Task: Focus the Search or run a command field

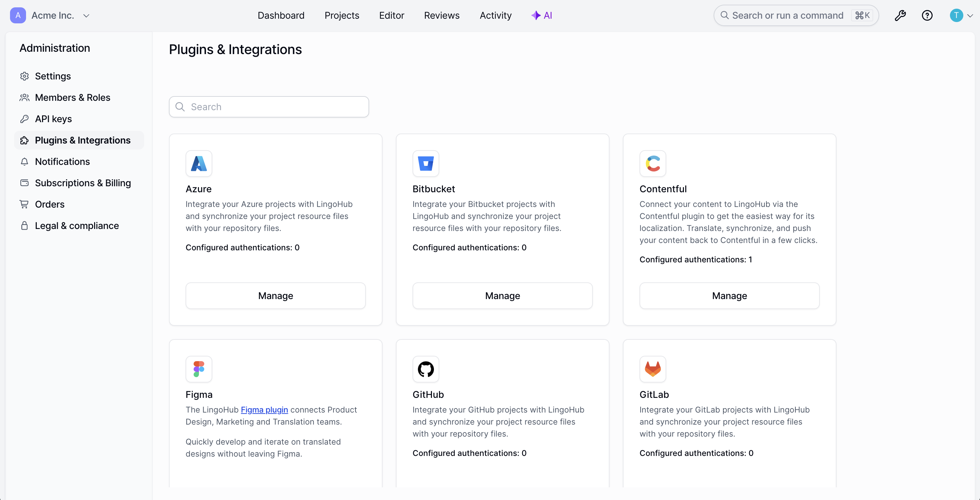Action: [796, 16]
